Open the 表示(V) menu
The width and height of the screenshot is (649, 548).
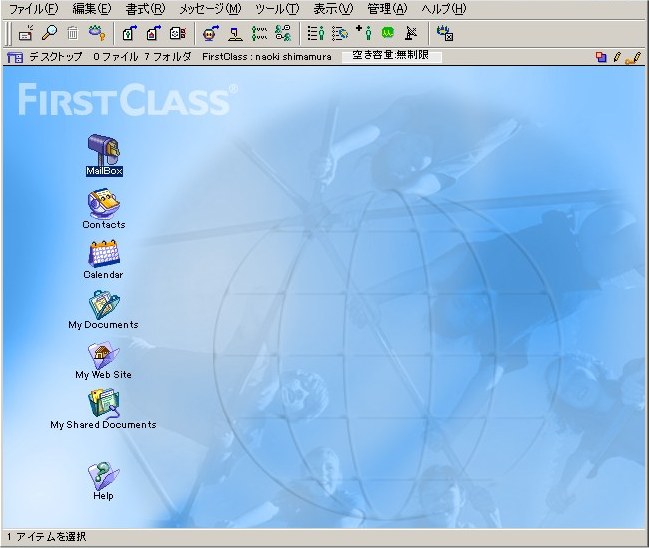(x=333, y=9)
